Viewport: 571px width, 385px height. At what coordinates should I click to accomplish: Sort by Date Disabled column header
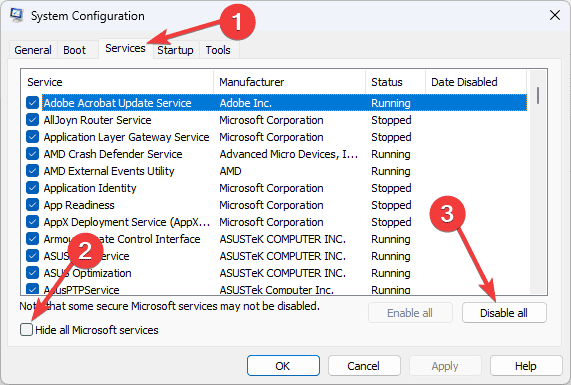pyautogui.click(x=476, y=82)
